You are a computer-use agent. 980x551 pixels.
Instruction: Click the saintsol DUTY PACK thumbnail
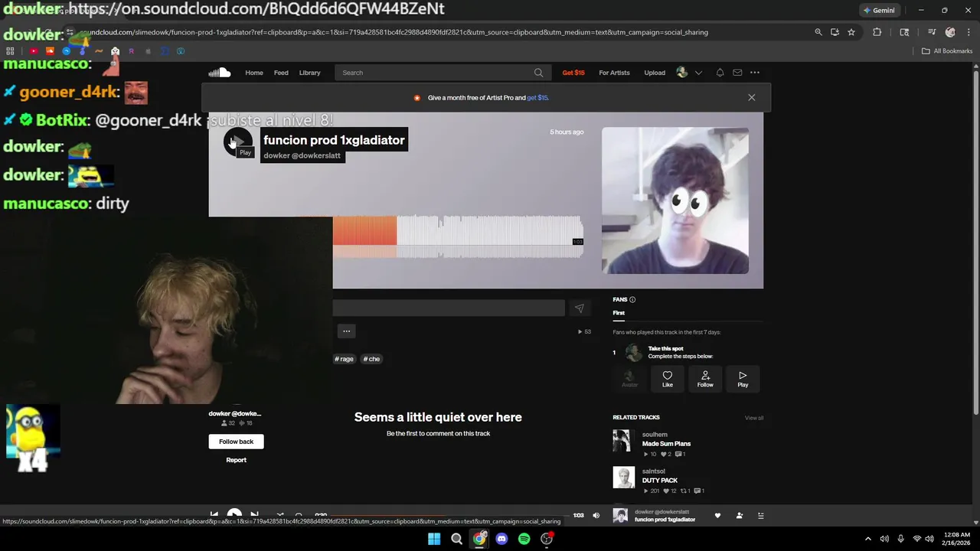pyautogui.click(x=624, y=478)
